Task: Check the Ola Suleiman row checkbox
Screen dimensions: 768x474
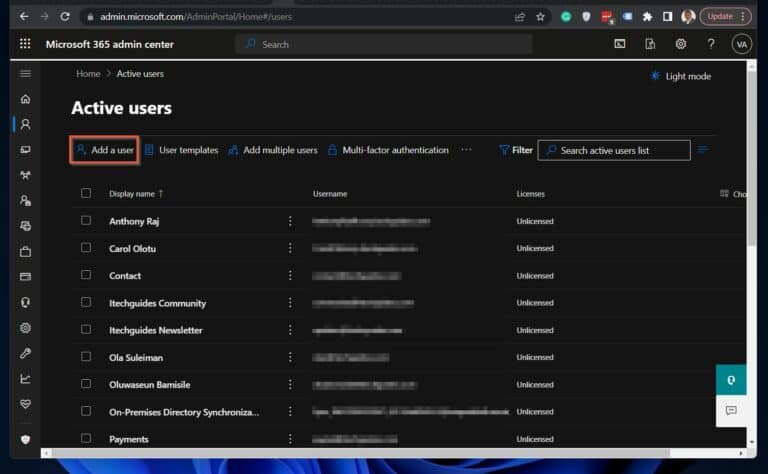Action: coord(86,356)
